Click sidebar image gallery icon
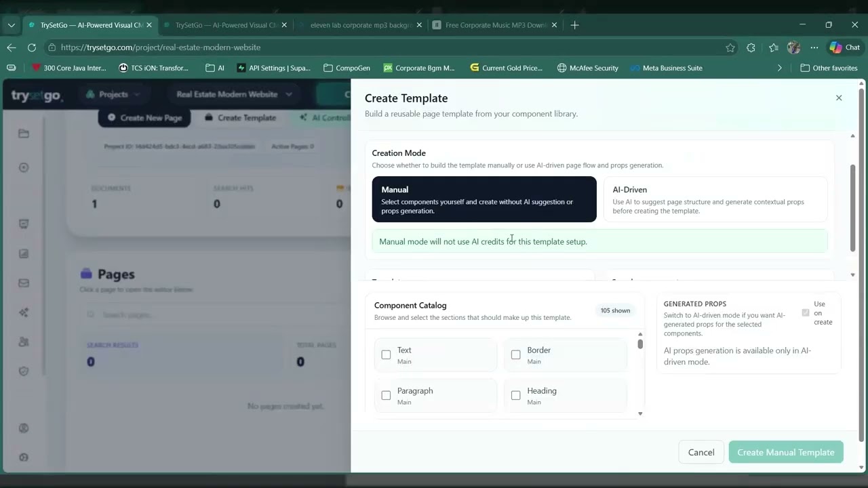The image size is (868, 488). [24, 253]
